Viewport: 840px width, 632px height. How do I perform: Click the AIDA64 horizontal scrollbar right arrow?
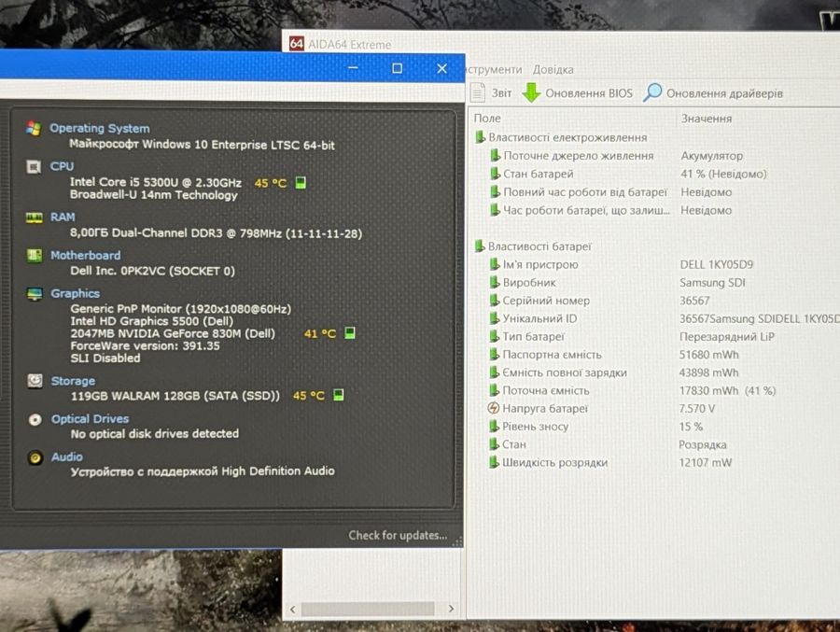(451, 609)
